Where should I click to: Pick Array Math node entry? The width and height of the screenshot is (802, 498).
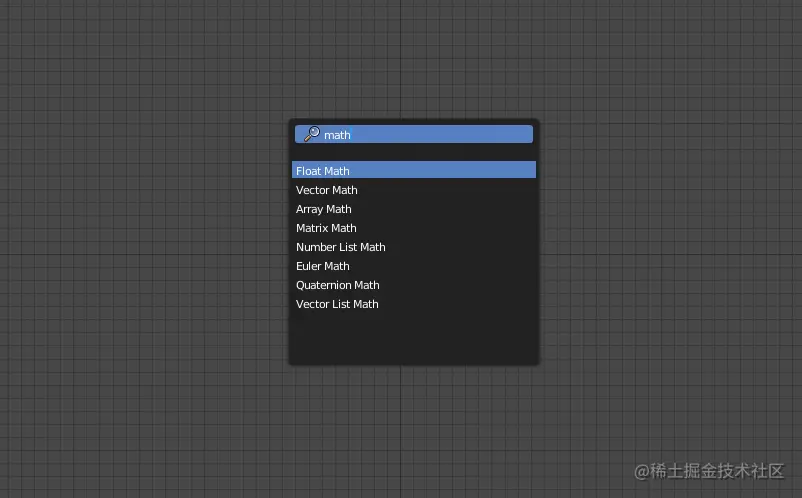coord(414,209)
